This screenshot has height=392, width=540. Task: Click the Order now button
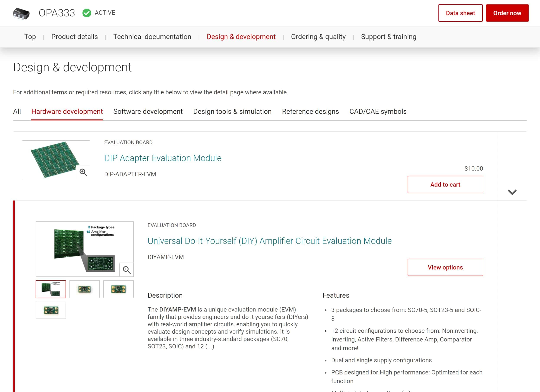click(x=507, y=13)
